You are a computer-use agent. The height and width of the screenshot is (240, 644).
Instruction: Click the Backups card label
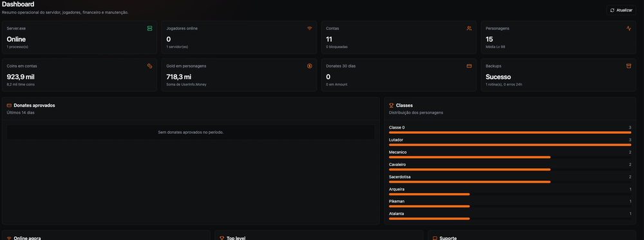493,66
